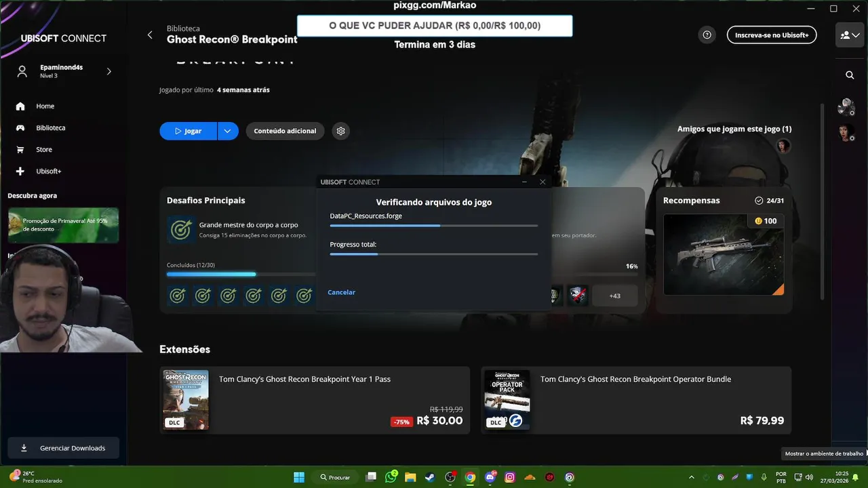Select the first friend avatar in right rail
The width and height of the screenshot is (868, 488).
point(846,106)
